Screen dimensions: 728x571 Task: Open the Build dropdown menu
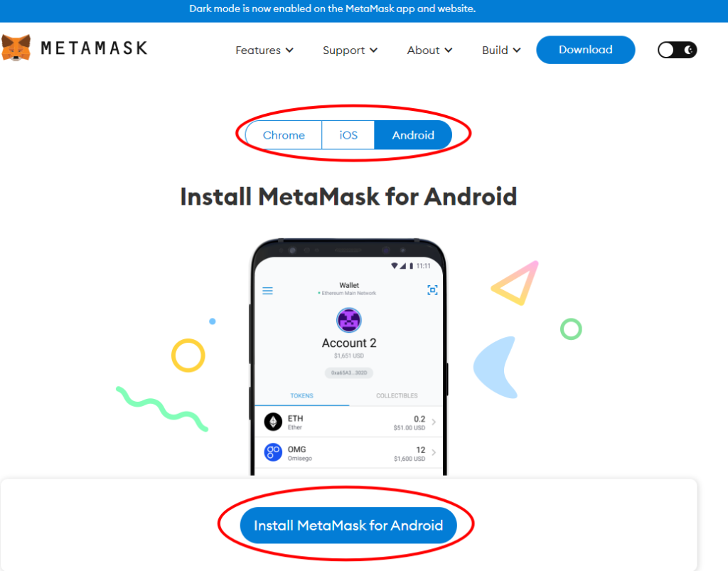tap(501, 50)
